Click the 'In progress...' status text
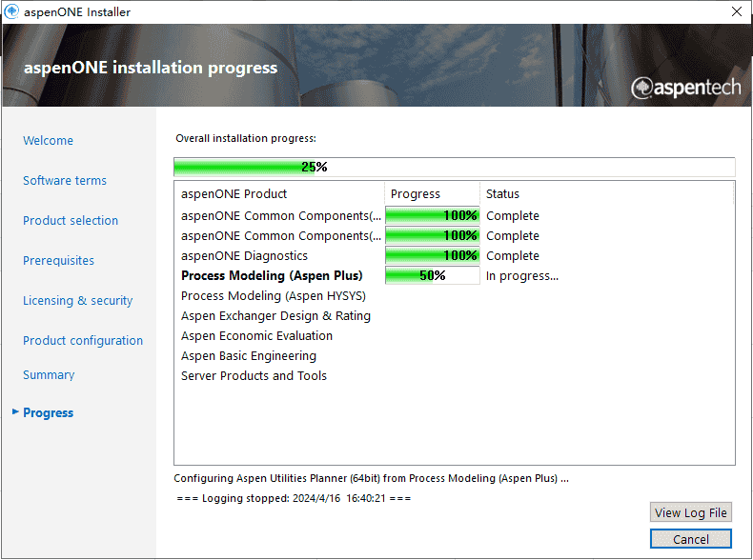 point(522,276)
